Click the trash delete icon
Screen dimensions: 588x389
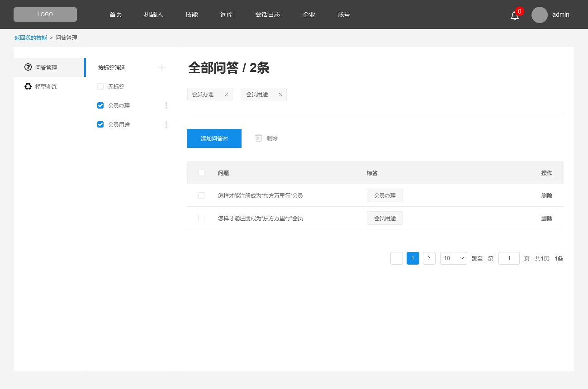click(259, 138)
